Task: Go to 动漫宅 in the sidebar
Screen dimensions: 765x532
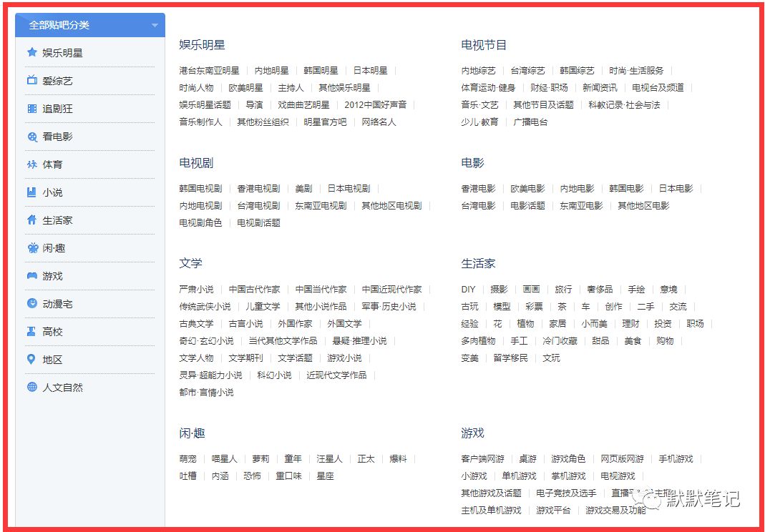Action: coord(57,304)
